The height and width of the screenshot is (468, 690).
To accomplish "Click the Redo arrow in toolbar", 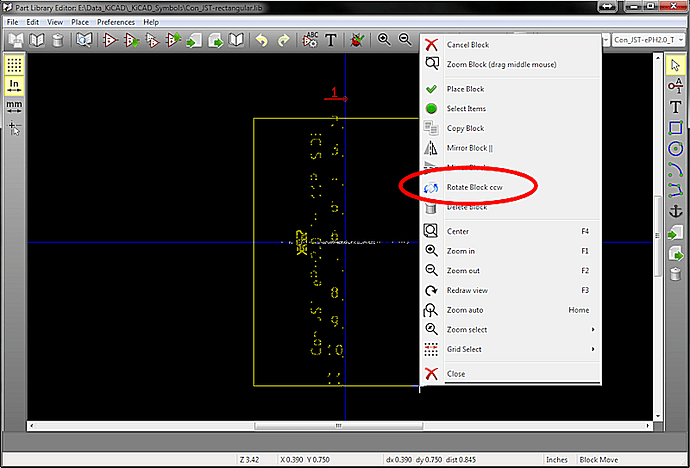I will 283,40.
